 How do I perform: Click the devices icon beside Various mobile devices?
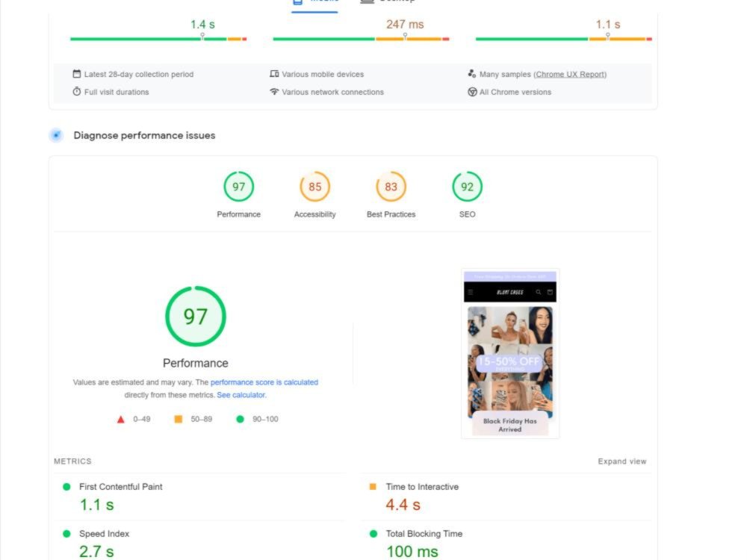[x=274, y=74]
